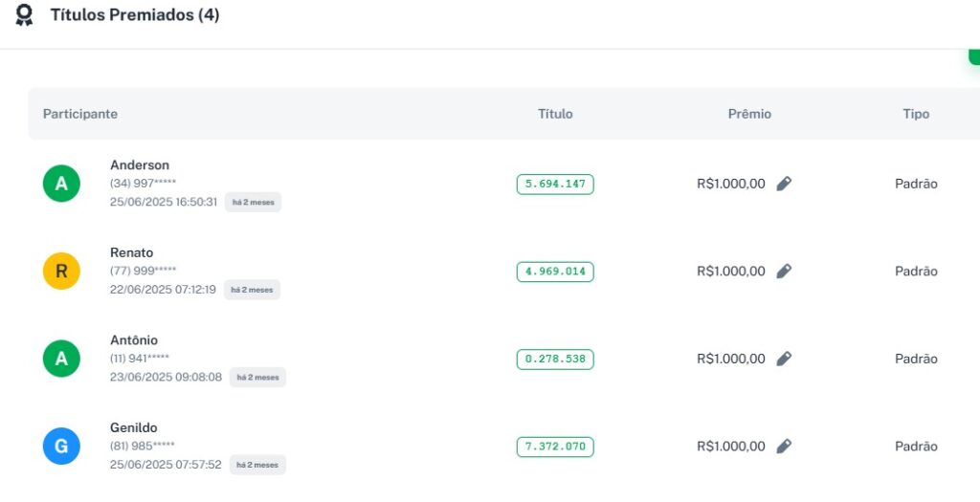The width and height of the screenshot is (980, 502).
Task: Click the Participante column header
Action: tap(80, 114)
